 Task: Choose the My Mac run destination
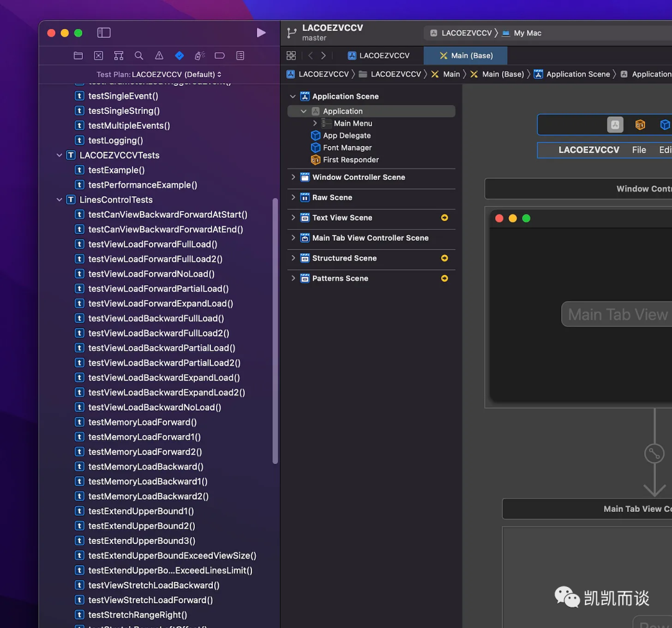coord(521,33)
